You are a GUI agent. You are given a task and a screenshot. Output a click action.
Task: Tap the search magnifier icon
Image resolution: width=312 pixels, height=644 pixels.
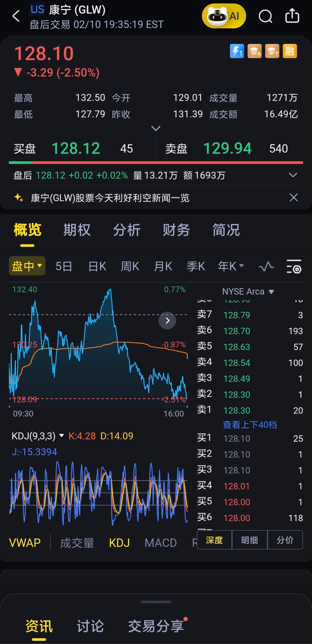coord(265,16)
